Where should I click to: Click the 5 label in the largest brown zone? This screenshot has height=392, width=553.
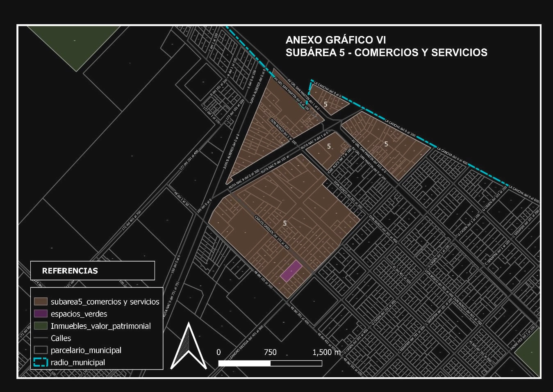(285, 223)
